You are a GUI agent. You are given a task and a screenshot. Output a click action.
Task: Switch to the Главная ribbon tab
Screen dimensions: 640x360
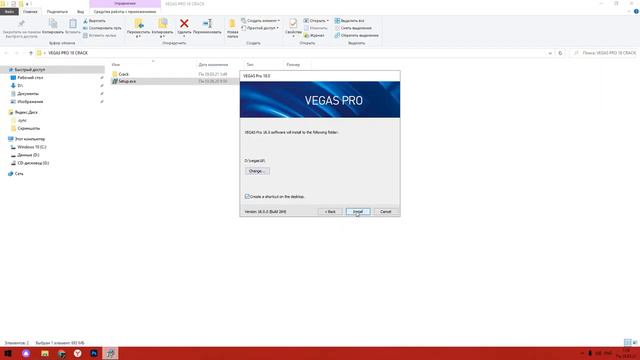click(30, 11)
